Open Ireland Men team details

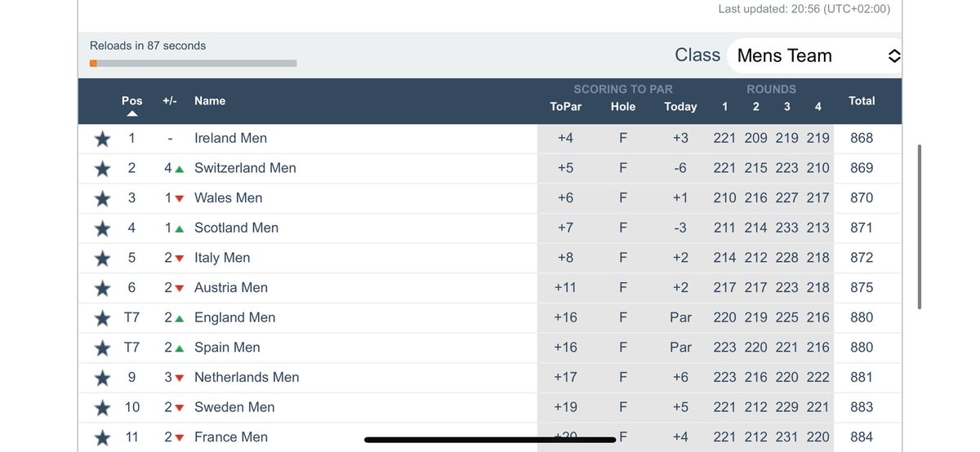click(230, 138)
